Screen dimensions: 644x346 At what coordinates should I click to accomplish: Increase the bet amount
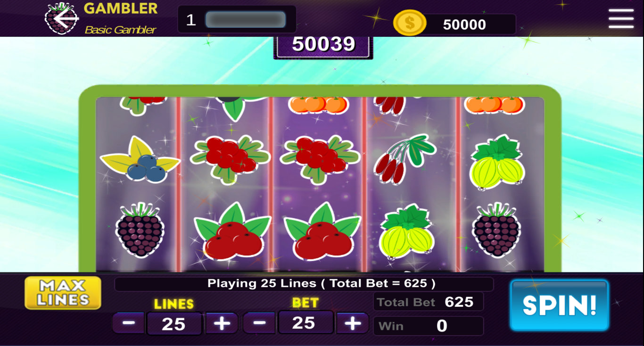[352, 323]
